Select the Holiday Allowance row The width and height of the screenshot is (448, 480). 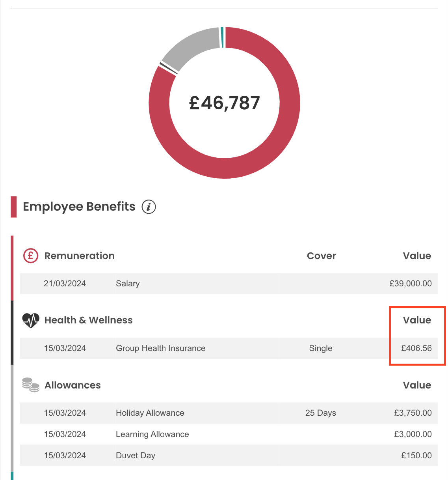pos(229,413)
